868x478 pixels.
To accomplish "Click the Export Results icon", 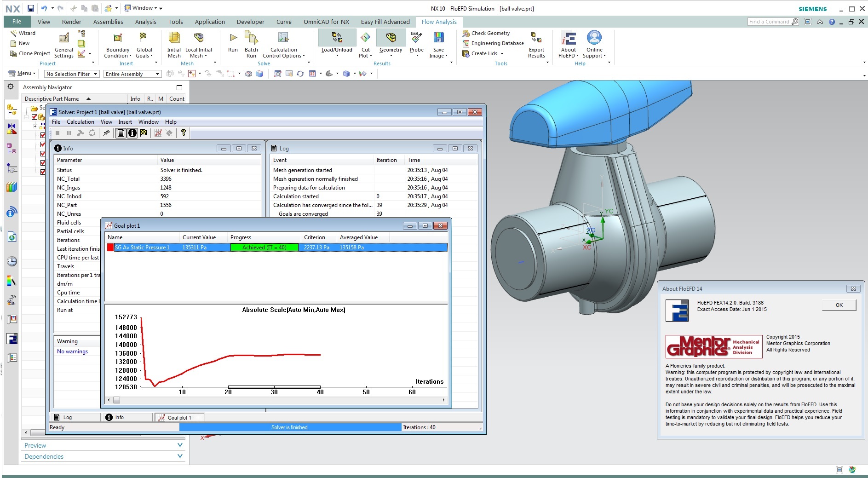I will coord(536,38).
